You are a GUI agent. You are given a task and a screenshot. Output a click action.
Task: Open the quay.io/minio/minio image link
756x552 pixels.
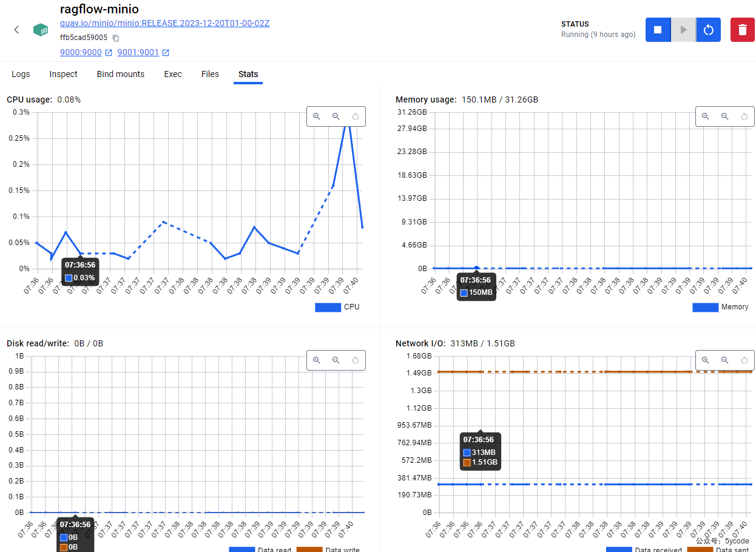164,24
